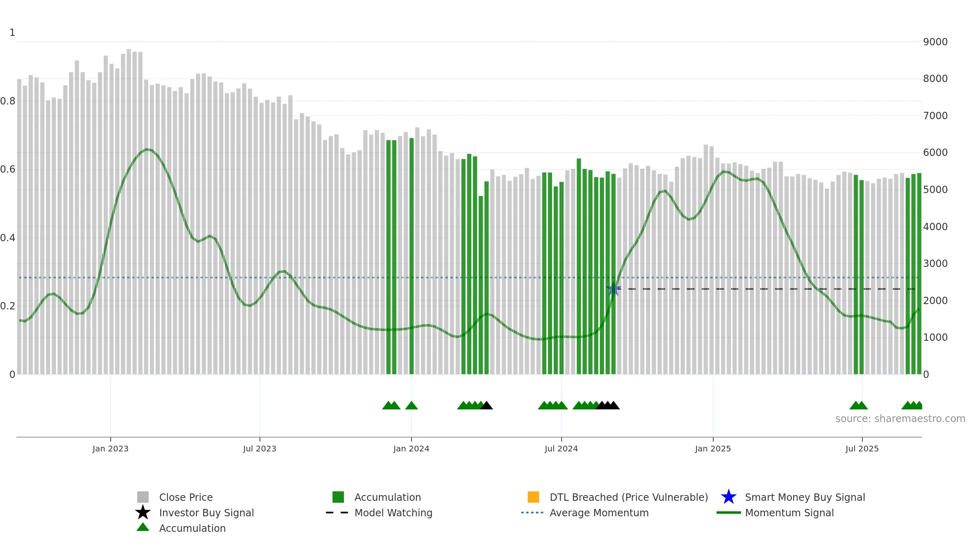
Task: Click the 9000 right axis label
Action: (x=935, y=42)
